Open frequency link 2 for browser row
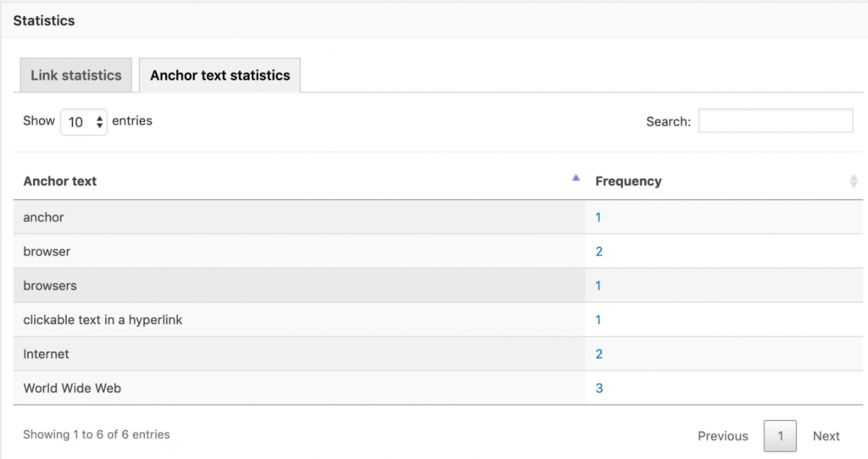 click(599, 252)
